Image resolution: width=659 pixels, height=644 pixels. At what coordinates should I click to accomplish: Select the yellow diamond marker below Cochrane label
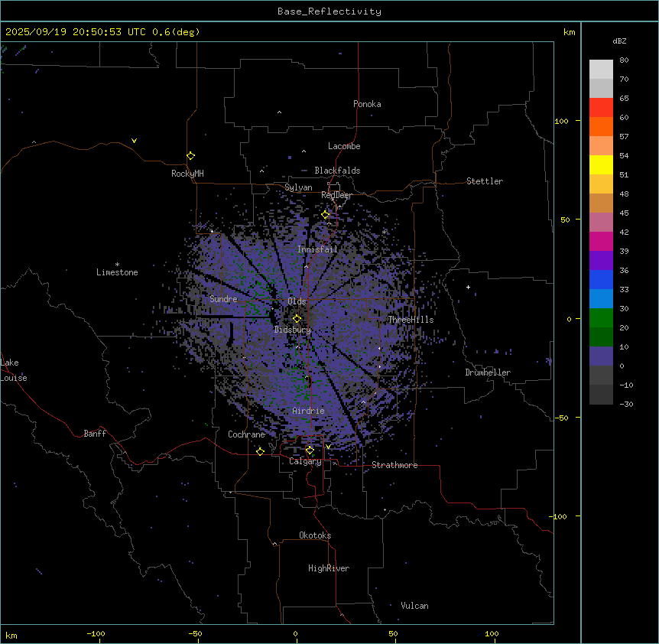[x=260, y=451]
